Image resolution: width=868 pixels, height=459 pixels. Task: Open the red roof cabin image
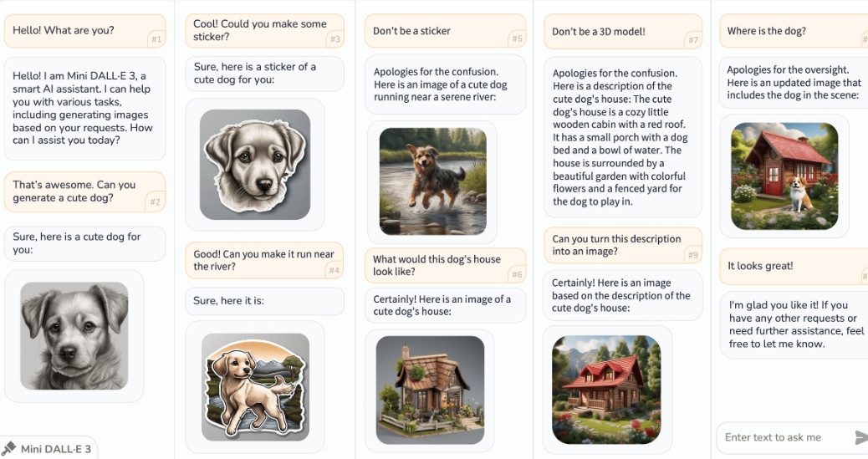pos(607,390)
